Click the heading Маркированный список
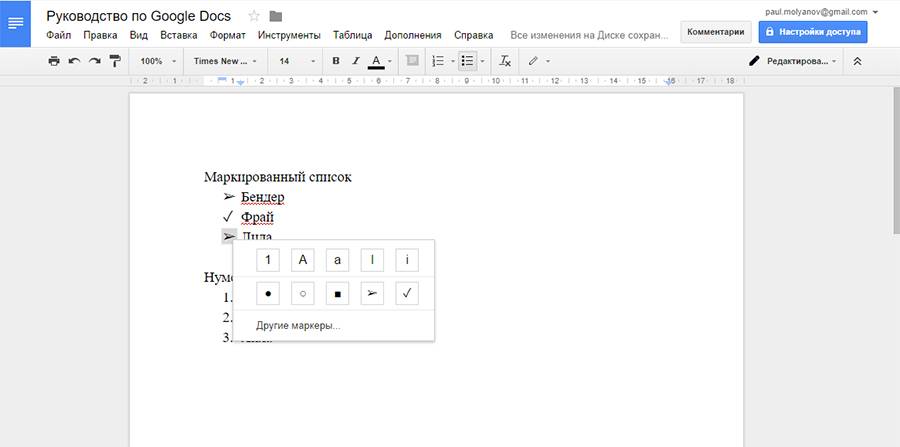 pyautogui.click(x=278, y=177)
